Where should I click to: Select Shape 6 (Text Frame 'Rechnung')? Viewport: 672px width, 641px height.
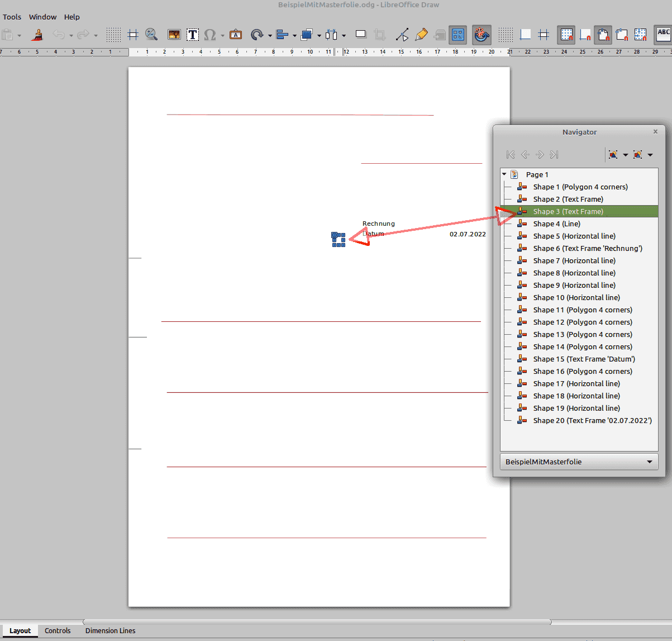[x=587, y=248]
